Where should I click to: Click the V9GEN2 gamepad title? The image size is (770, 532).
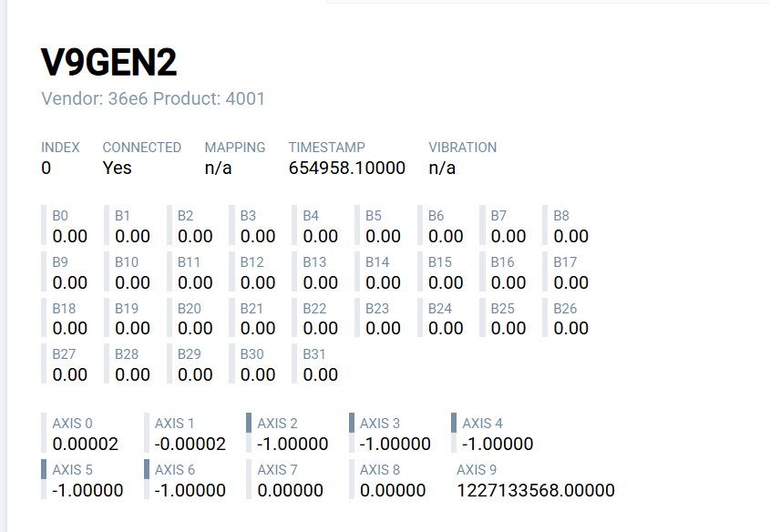coord(109,62)
